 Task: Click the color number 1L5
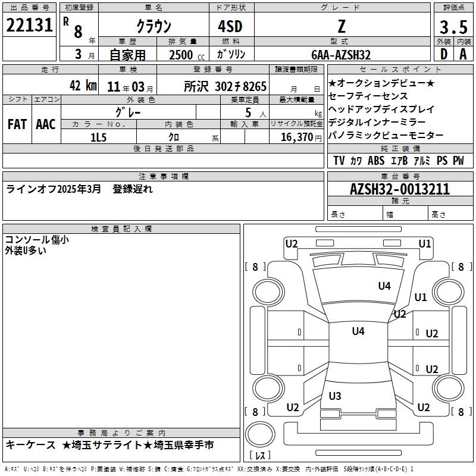98,137
